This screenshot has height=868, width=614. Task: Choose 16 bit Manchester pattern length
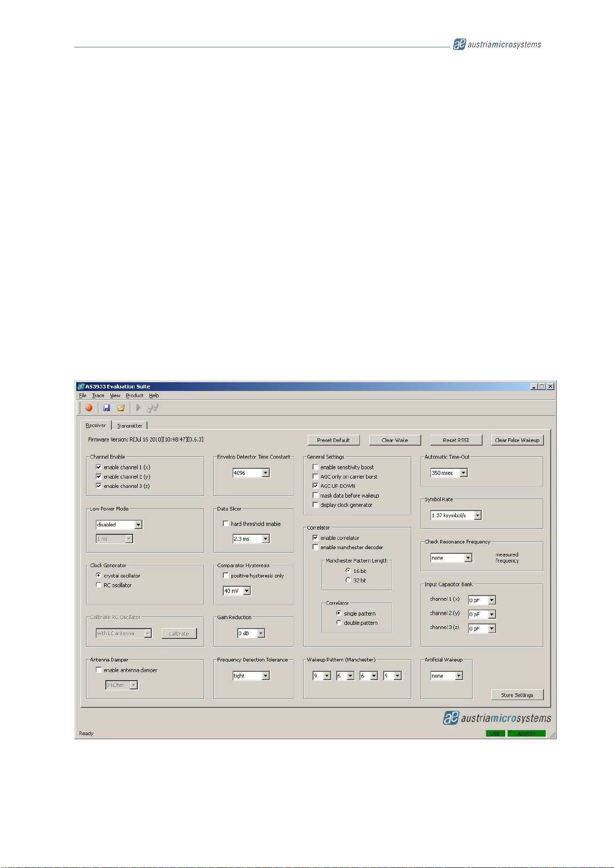pos(348,571)
